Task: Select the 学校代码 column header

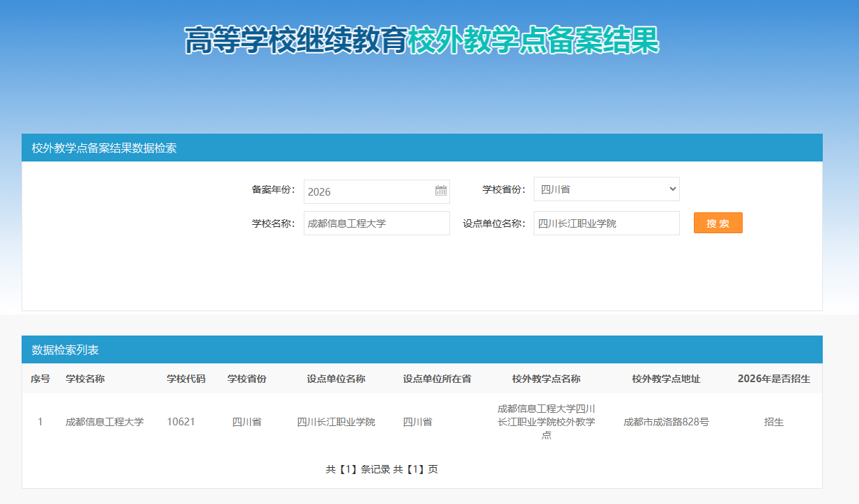Action: (186, 379)
